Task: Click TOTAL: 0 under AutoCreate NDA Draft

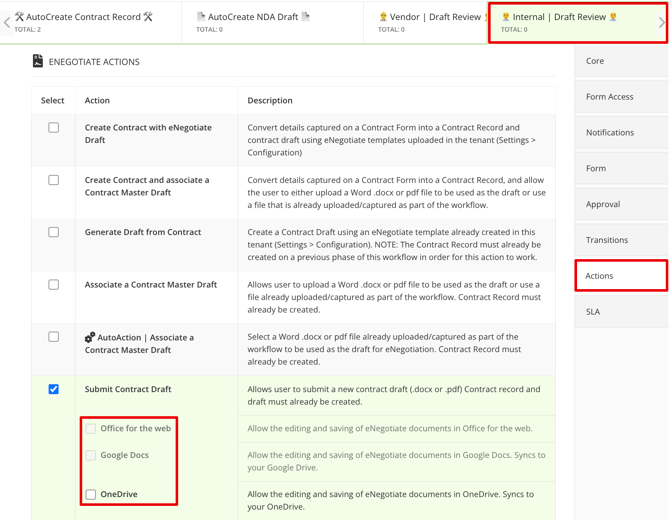Action: click(x=209, y=29)
